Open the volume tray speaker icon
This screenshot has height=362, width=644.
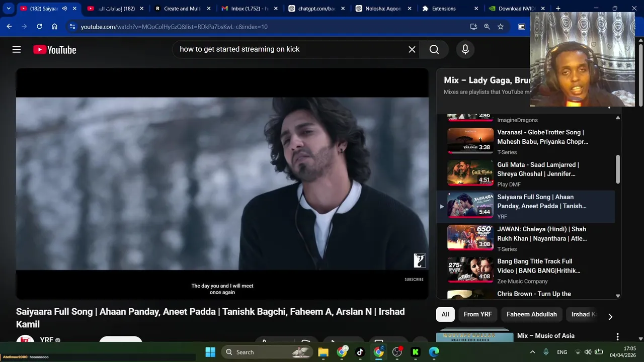588,352
